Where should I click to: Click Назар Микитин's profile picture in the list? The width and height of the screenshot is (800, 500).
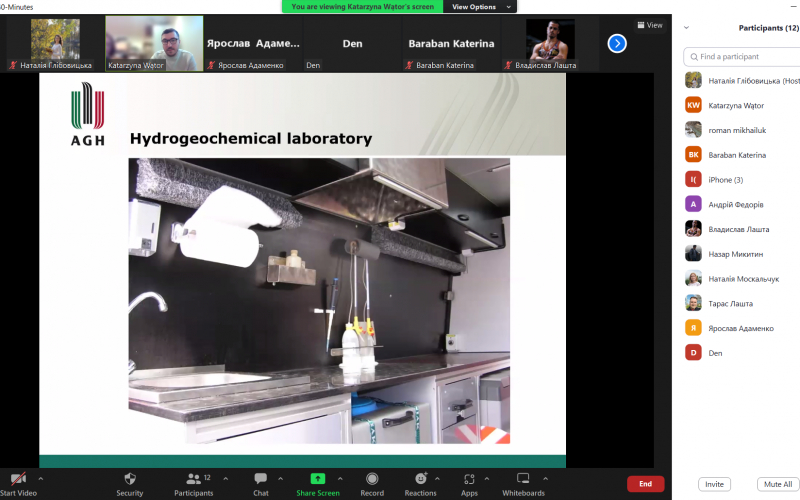(x=693, y=254)
